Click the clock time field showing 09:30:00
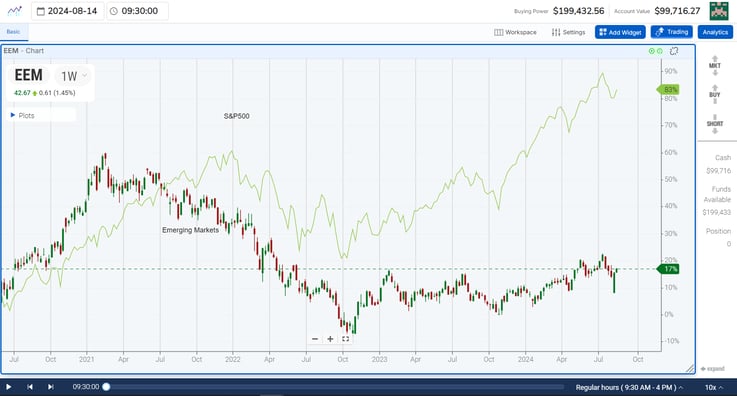 (x=137, y=11)
